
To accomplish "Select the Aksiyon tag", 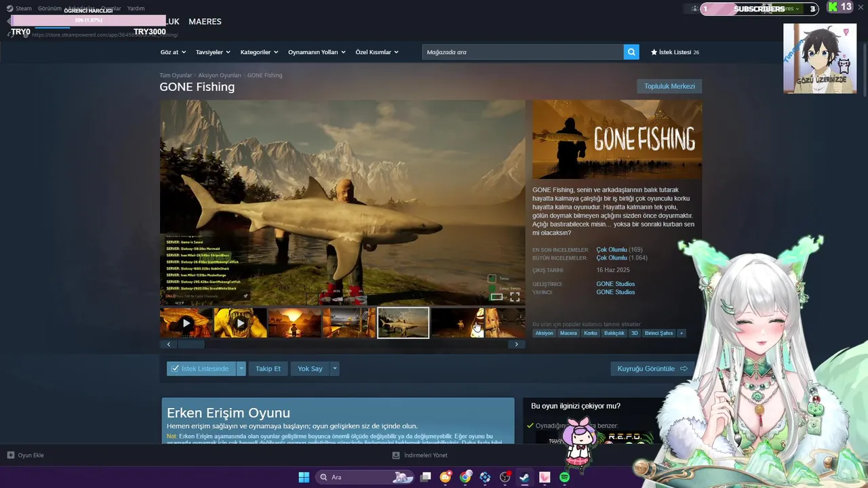I will pyautogui.click(x=545, y=333).
